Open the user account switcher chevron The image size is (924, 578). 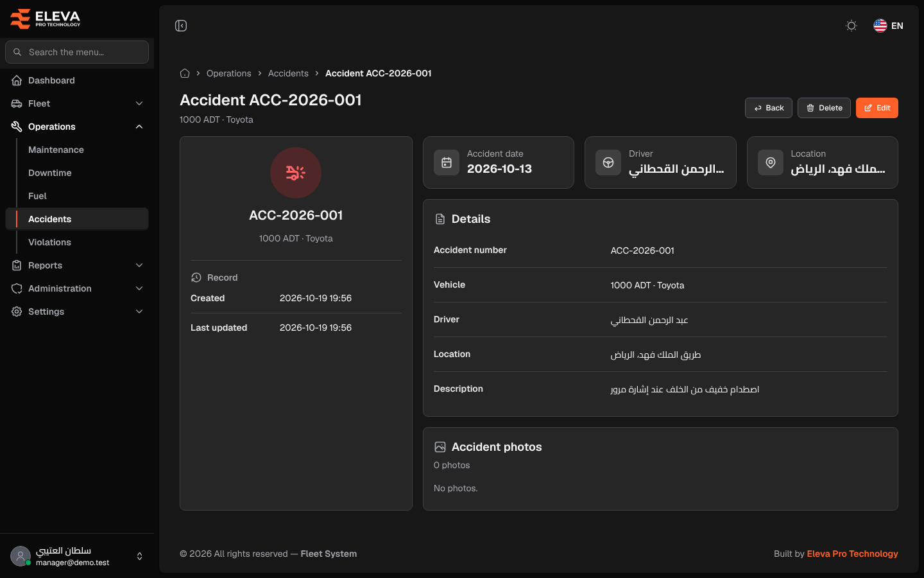[140, 556]
